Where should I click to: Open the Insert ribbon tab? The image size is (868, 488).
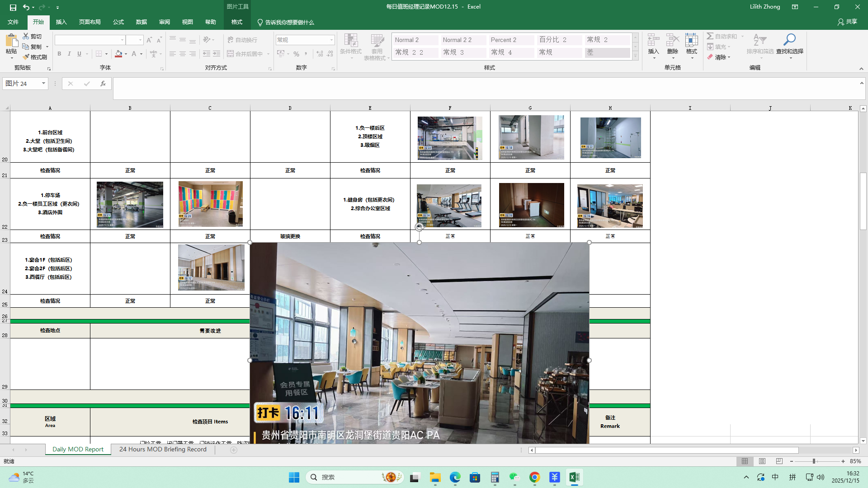point(61,22)
